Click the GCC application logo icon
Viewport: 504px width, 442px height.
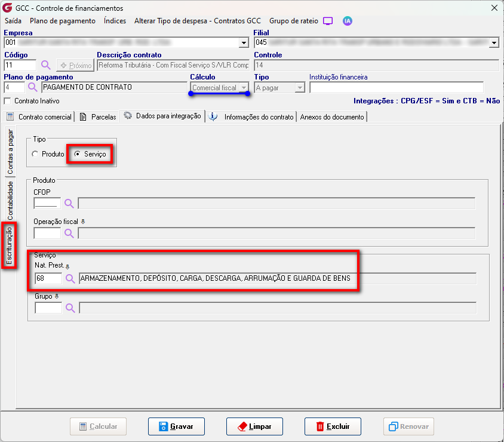coord(7,8)
